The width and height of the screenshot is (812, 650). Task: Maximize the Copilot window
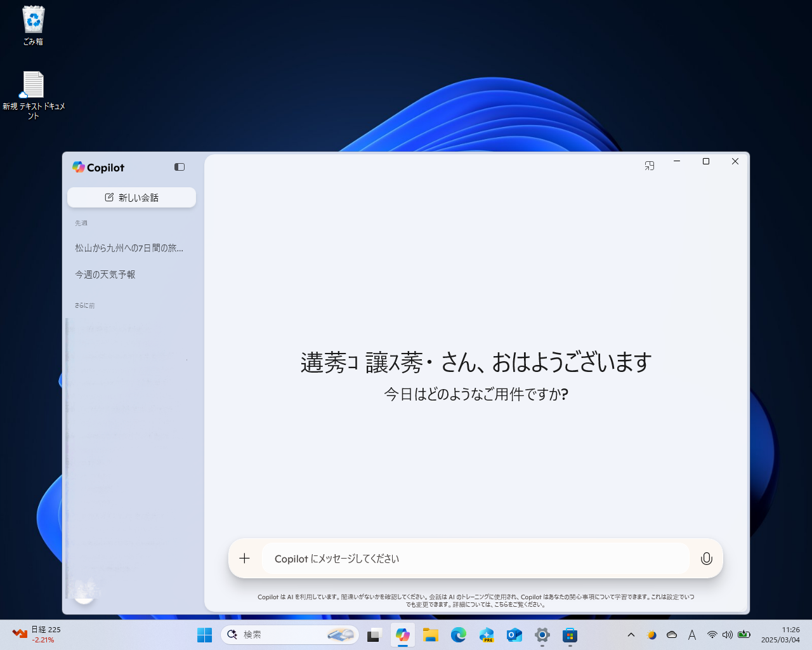click(x=706, y=161)
